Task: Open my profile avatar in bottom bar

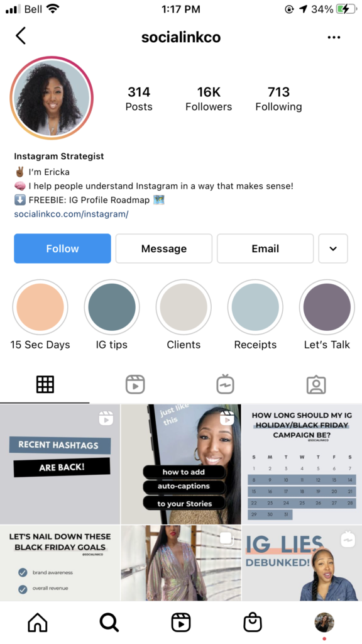Action: point(324,622)
